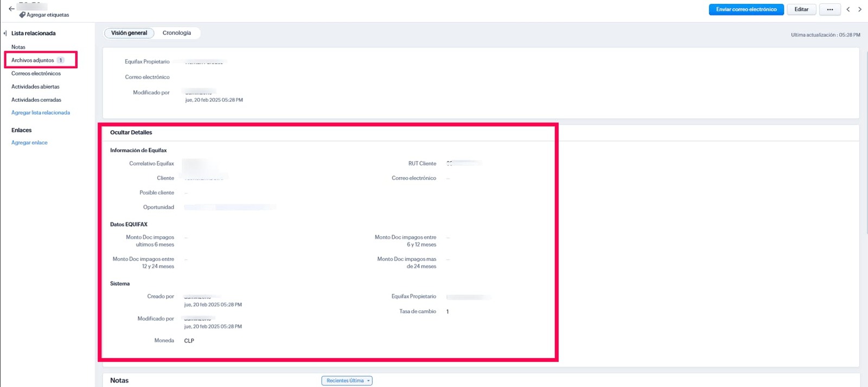This screenshot has width=868, height=387.
Task: Click the Enlaces sidebar heading
Action: tap(22, 130)
